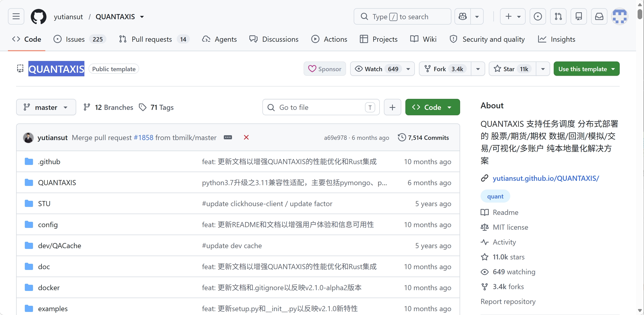Click the .github folder icon
The height and width of the screenshot is (315, 644).
point(29,162)
